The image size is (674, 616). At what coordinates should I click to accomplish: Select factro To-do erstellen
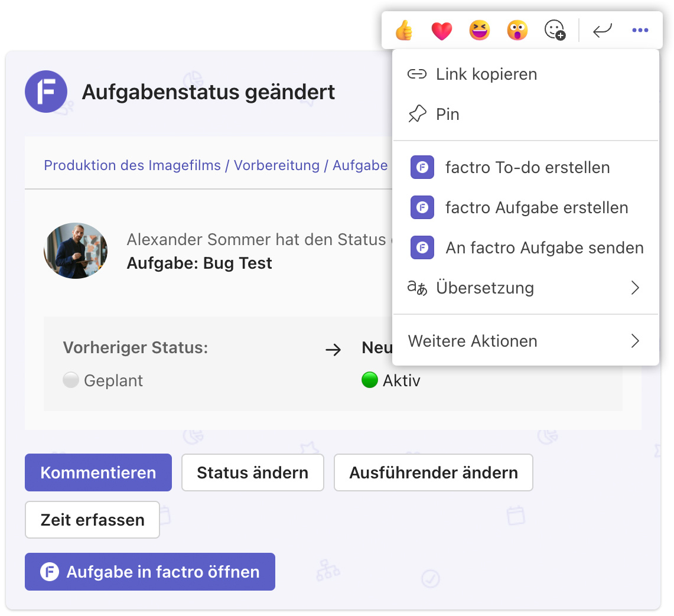[x=526, y=167]
